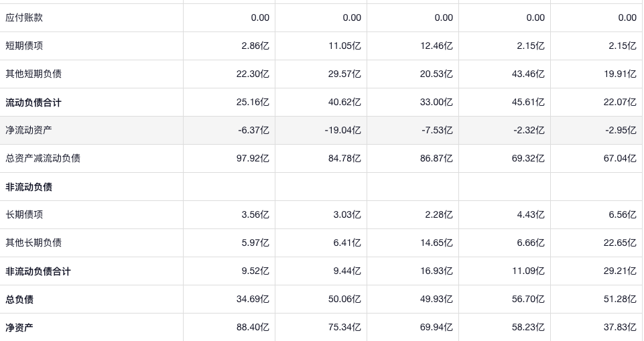Select the 非流动负债合计 row label
The width and height of the screenshot is (644, 341).
click(x=38, y=271)
